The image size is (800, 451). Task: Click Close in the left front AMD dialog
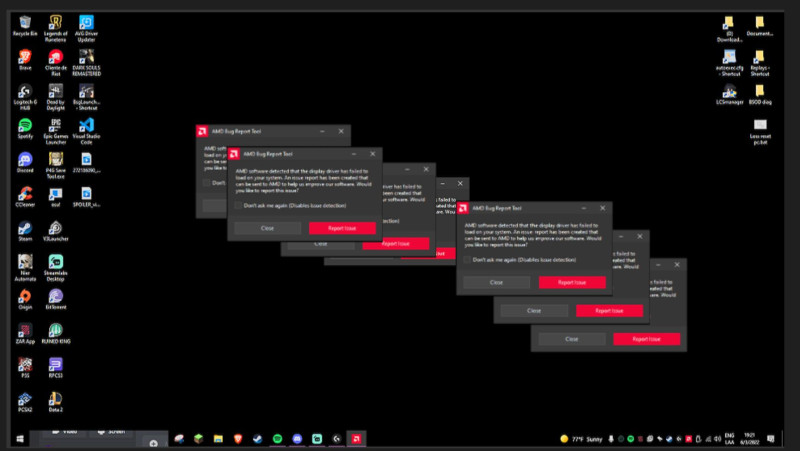click(267, 228)
